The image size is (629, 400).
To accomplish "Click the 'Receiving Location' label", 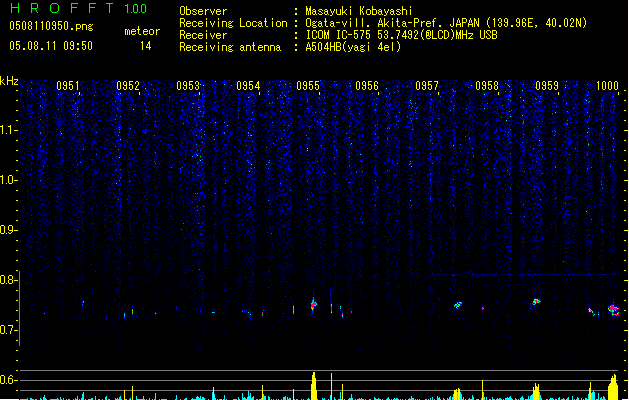I will click(x=233, y=23).
